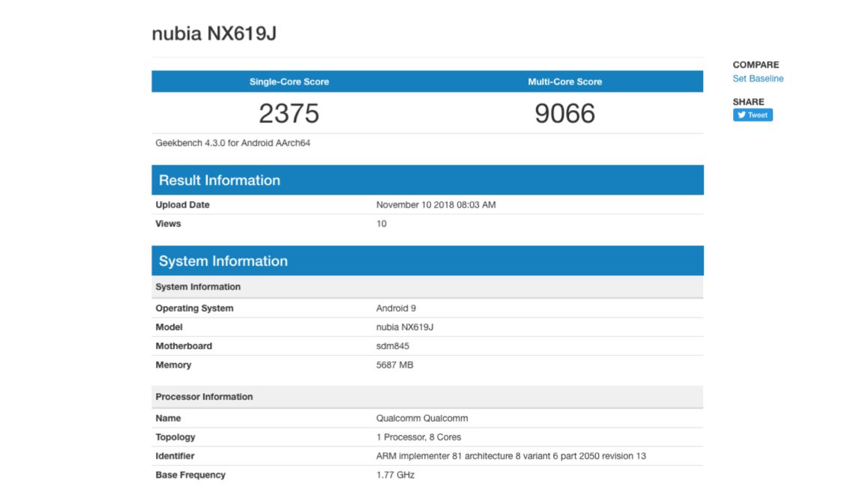The image size is (841, 504).
Task: Click the Twitter bird icon in the Tweet button
Action: (x=741, y=115)
